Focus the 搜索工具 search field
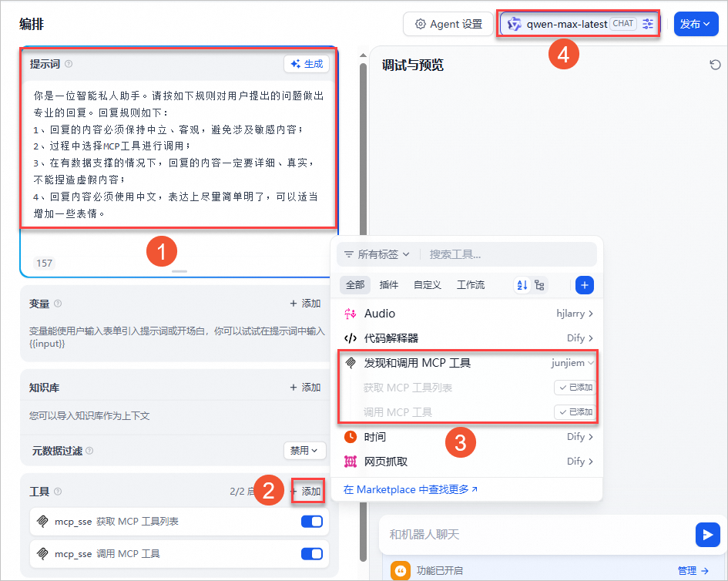 [508, 254]
